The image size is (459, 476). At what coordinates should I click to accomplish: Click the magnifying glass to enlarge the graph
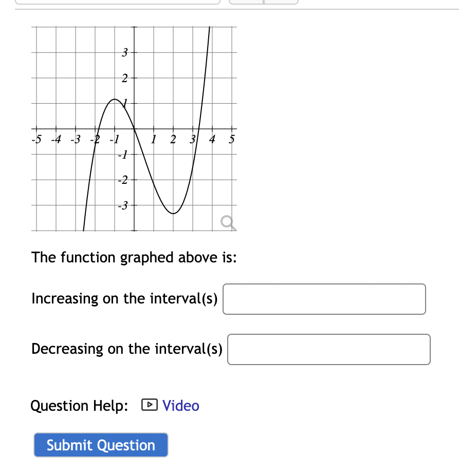click(x=228, y=222)
